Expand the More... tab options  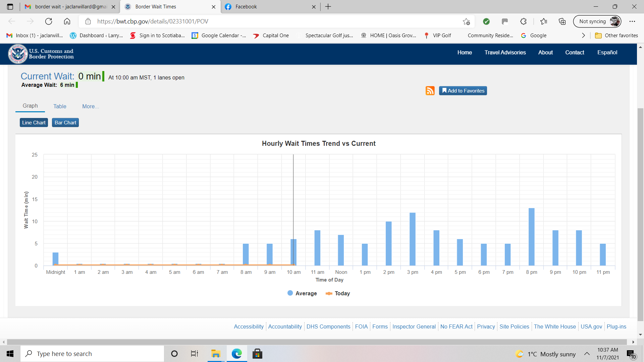pos(91,106)
